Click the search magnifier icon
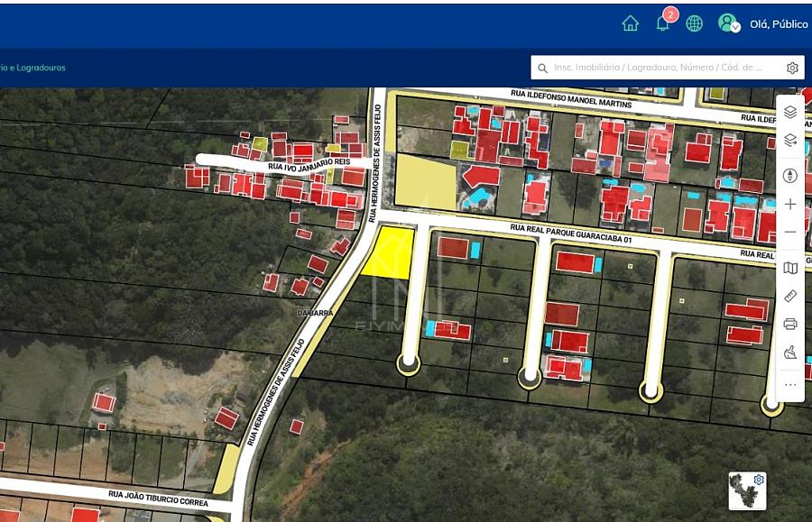Viewport: 812px width, 522px height. click(542, 68)
